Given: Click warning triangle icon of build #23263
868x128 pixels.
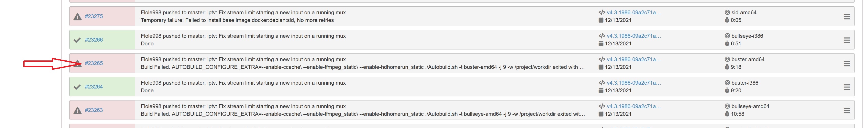Looking at the screenshot, I should [x=77, y=110].
